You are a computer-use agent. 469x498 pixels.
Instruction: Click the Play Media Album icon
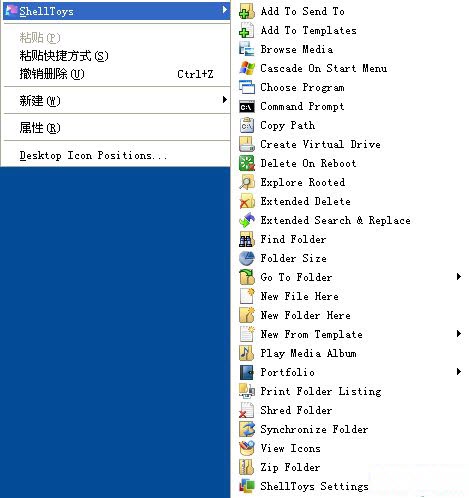tap(247, 354)
